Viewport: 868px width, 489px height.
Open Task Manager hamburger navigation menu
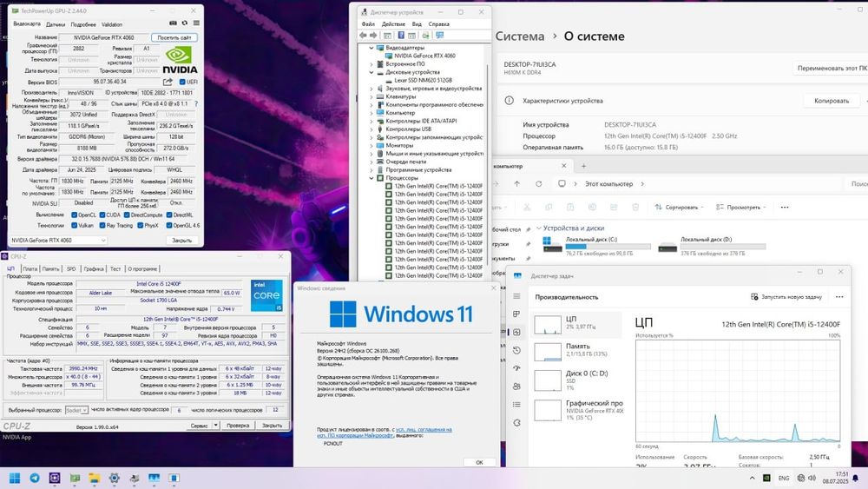click(x=516, y=296)
